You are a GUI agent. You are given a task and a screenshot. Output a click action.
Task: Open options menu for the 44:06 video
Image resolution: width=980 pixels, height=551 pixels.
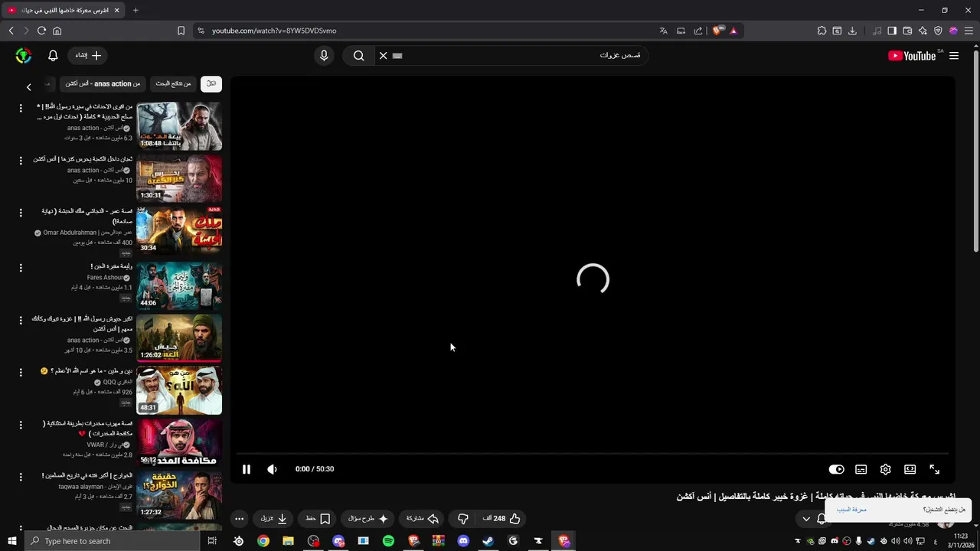pyautogui.click(x=21, y=268)
